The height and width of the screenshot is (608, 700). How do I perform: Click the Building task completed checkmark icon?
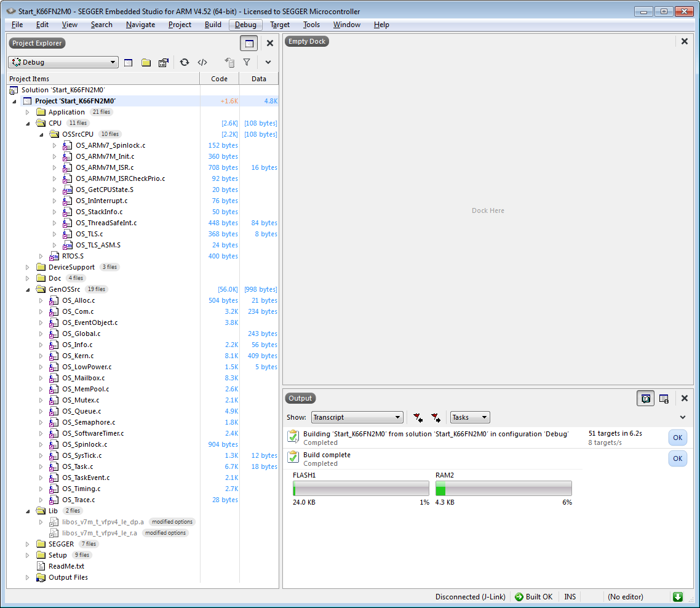[293, 436]
